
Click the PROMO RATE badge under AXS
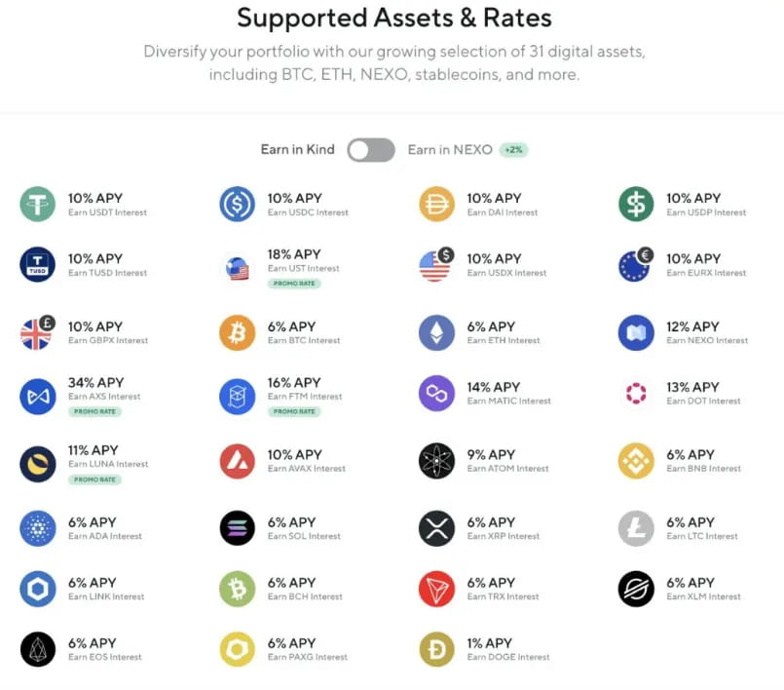pos(94,412)
